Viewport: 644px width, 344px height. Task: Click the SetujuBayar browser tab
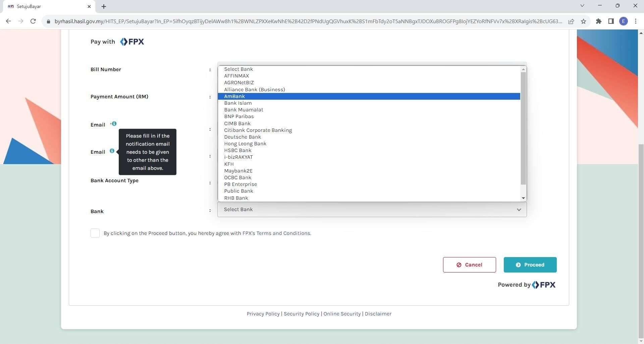49,6
